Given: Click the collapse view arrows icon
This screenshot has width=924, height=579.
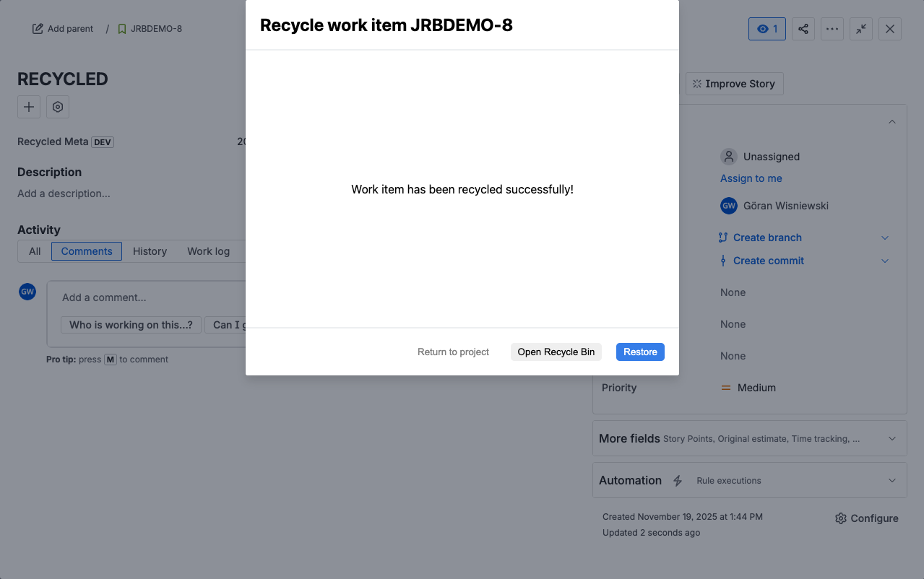Looking at the screenshot, I should 860,29.
